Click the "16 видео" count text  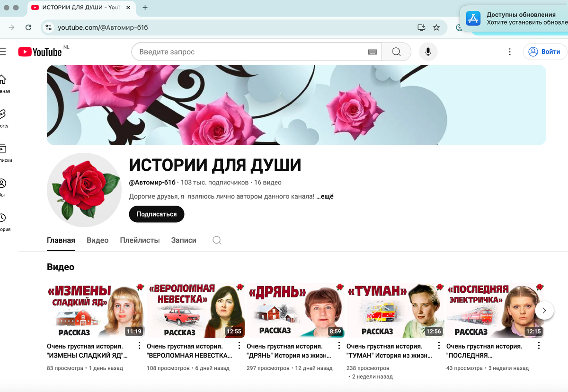[267, 183]
